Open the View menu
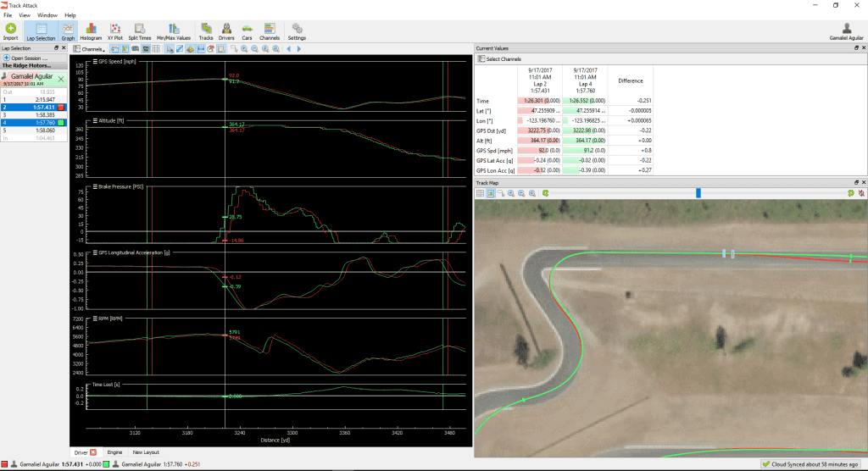The image size is (868, 471). 25,15
